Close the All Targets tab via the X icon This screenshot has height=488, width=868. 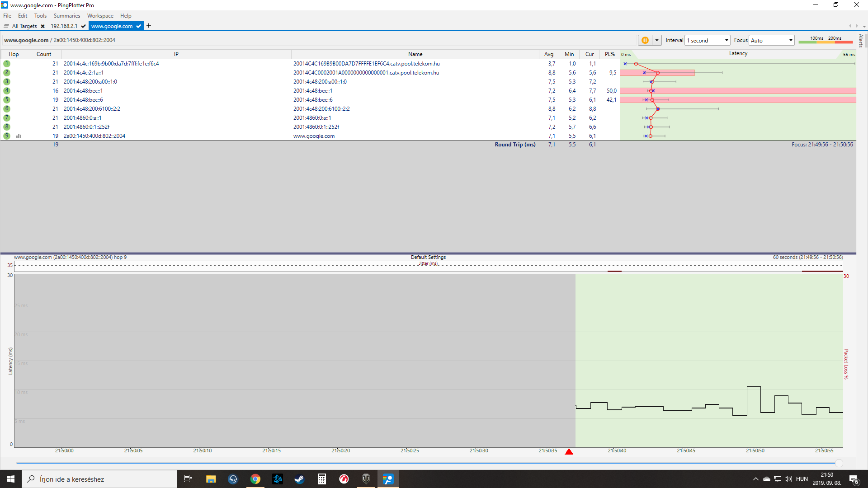tap(42, 26)
